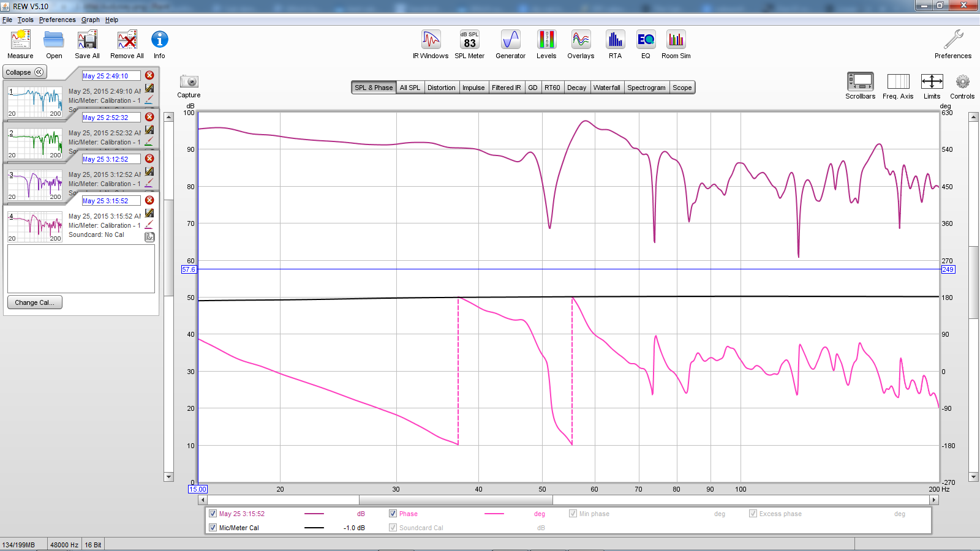The image size is (980, 551).
Task: Start a new measurement with Measure
Action: click(x=20, y=45)
